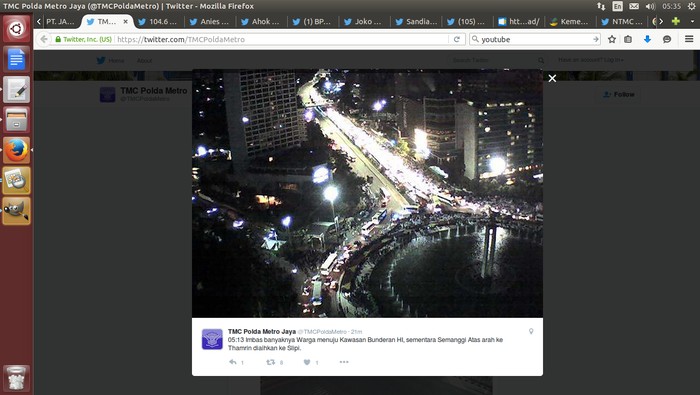
Task: Switch to the Anies tab
Action: pos(209,21)
